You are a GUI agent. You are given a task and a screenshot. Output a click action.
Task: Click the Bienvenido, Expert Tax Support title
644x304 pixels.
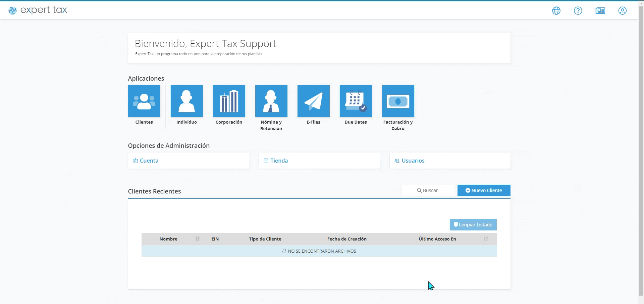206,44
